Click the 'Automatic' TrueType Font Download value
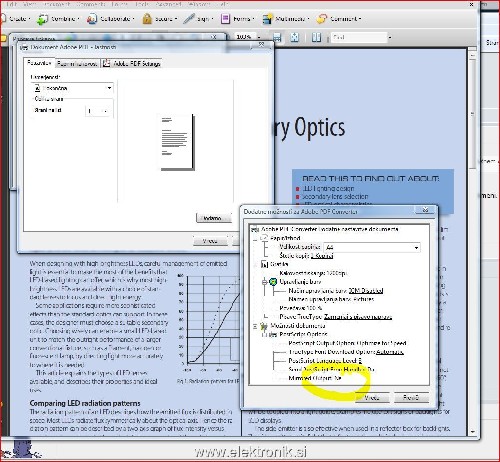 click(x=390, y=352)
